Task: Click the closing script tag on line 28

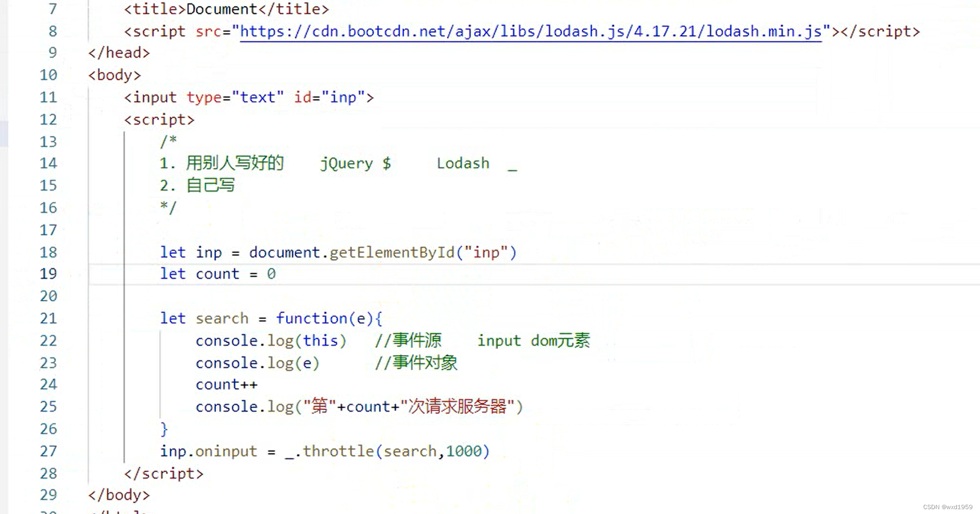Action: [x=164, y=474]
